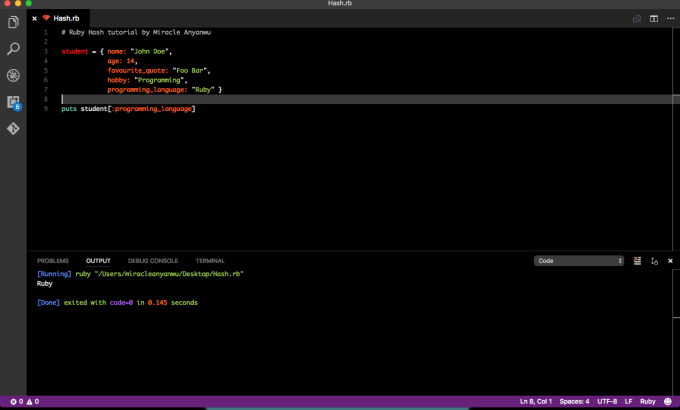Open the Extensions view with badge
Image resolution: width=680 pixels, height=410 pixels.
point(13,102)
